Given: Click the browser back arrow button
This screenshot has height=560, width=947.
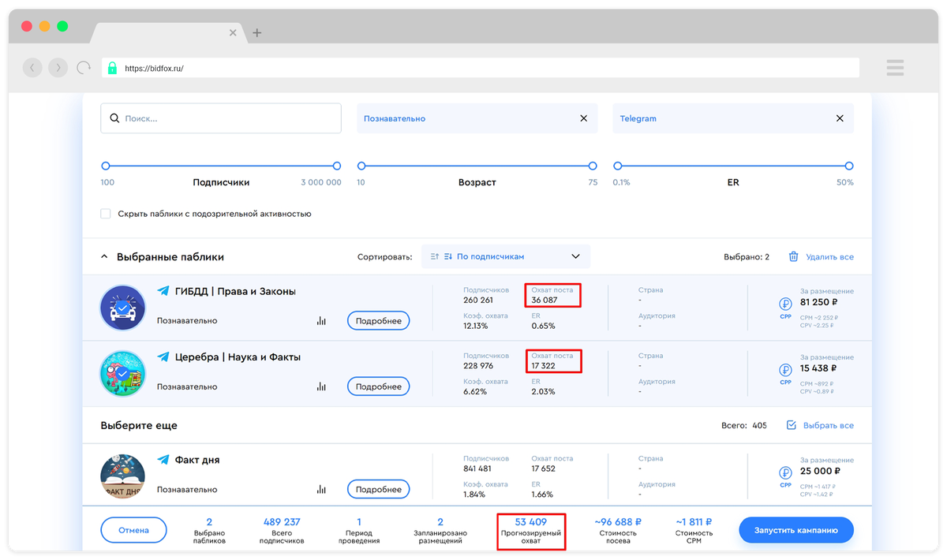Looking at the screenshot, I should [32, 68].
